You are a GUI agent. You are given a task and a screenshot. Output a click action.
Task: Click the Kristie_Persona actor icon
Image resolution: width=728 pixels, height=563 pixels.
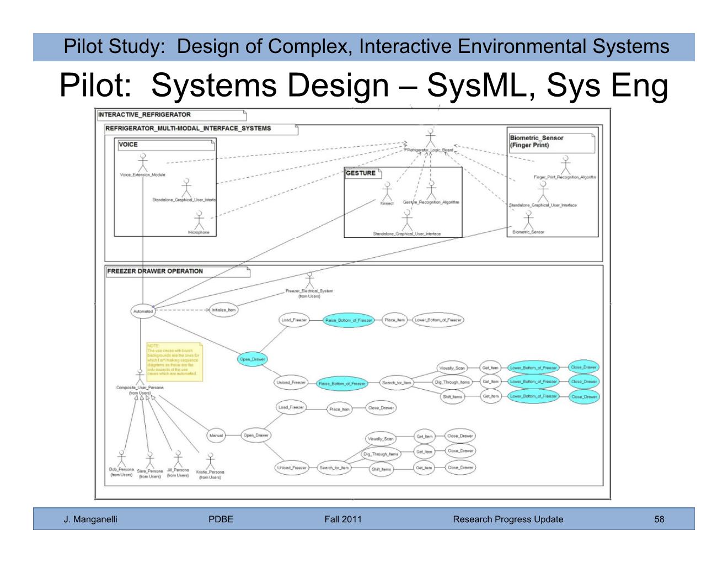pyautogui.click(x=210, y=460)
